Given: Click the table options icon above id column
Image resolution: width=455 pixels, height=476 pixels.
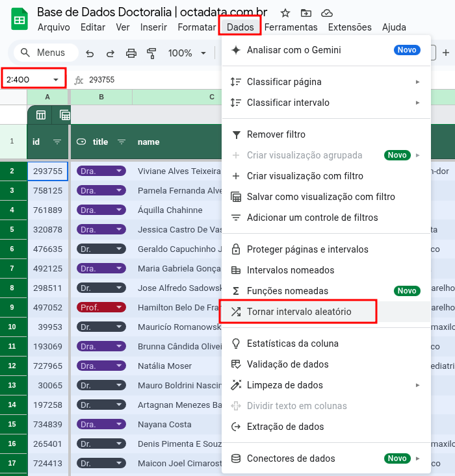Looking at the screenshot, I should coord(41,115).
